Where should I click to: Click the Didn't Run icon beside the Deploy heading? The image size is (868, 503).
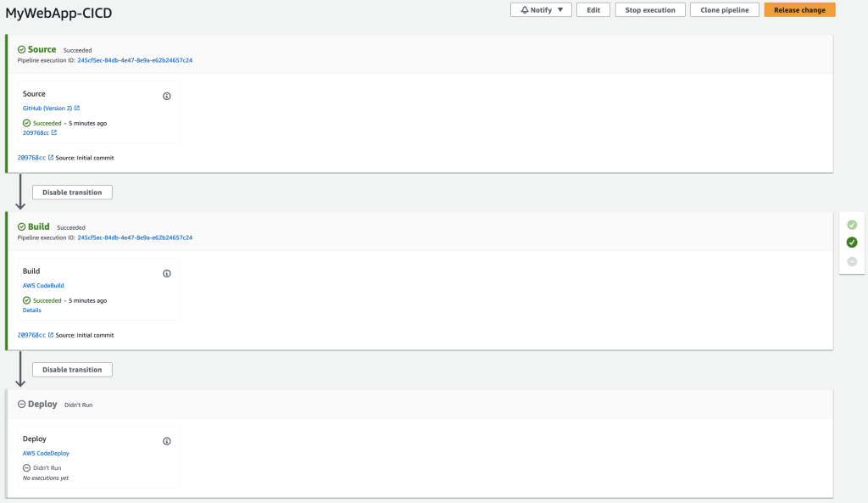[x=21, y=405]
